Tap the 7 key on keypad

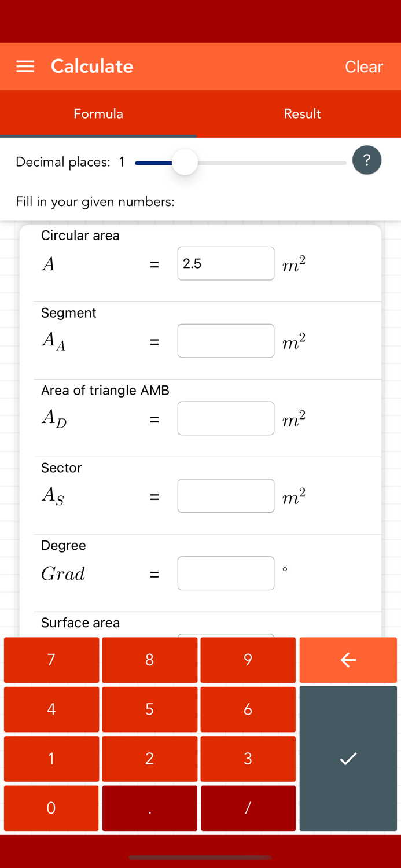pyautogui.click(x=51, y=660)
